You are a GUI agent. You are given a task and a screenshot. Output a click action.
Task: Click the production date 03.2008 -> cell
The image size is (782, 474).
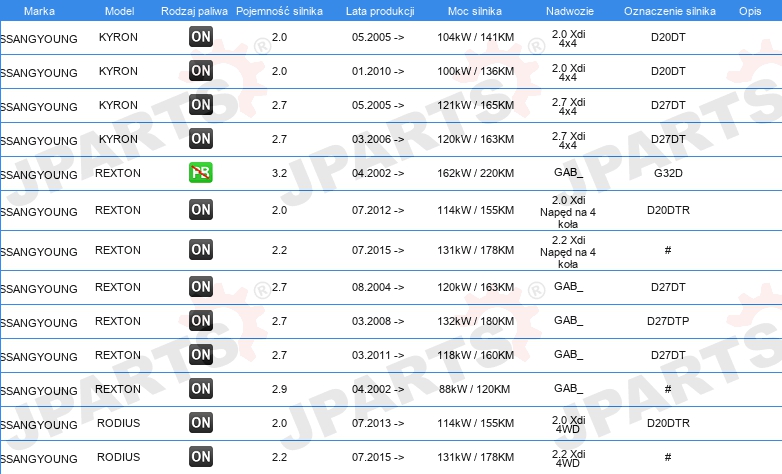point(378,321)
